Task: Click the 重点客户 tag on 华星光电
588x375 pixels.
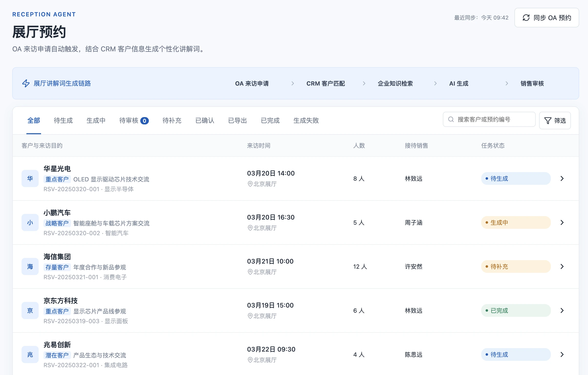Action: (57, 179)
